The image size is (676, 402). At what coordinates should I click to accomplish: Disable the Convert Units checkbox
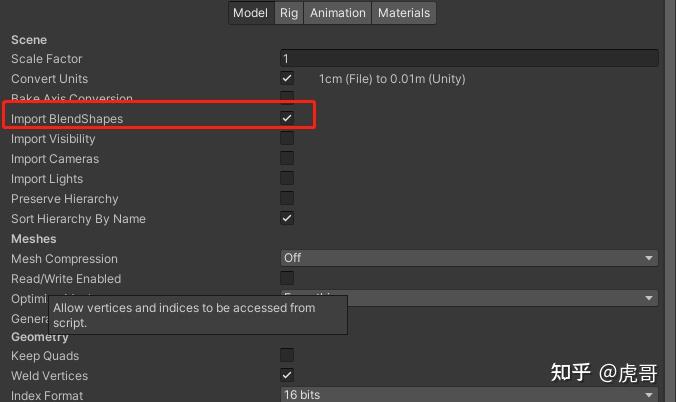287,78
